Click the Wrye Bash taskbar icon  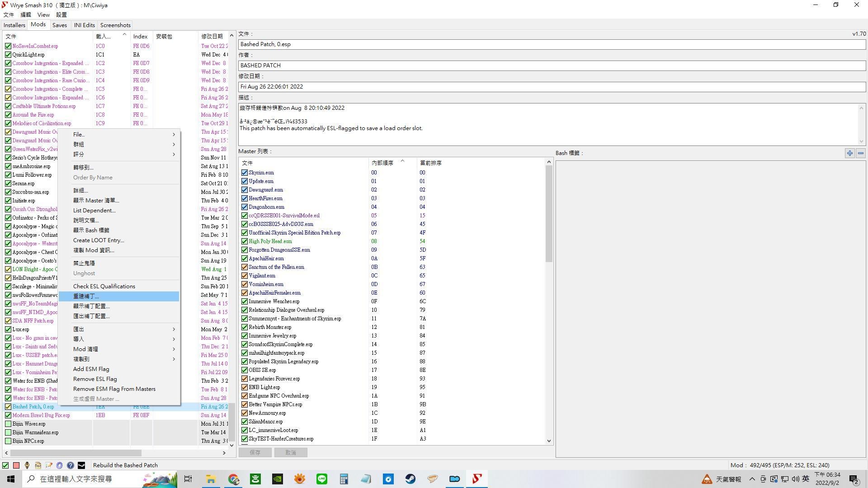(x=477, y=479)
